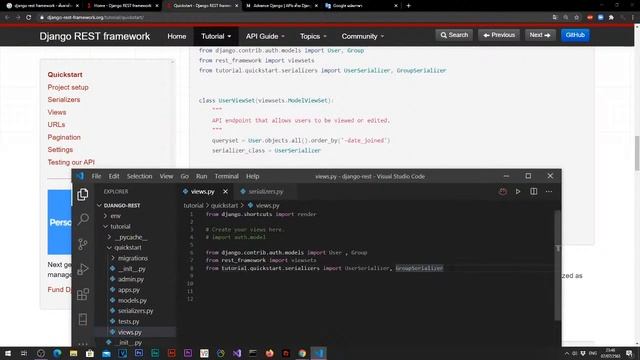The image size is (640, 360).
Task: Open the Selection menu
Action: pos(139,176)
